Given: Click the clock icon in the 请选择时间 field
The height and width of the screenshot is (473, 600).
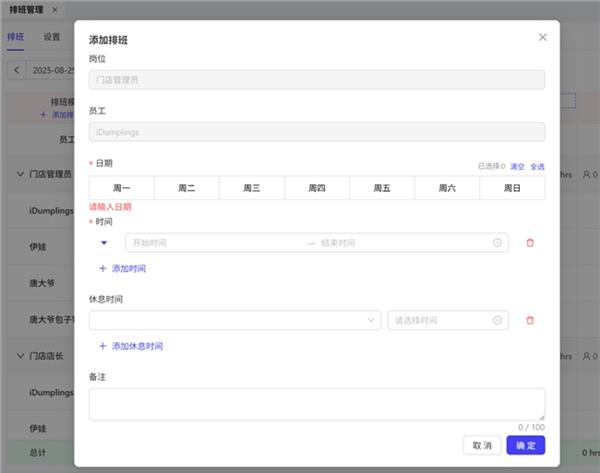Looking at the screenshot, I should click(497, 320).
